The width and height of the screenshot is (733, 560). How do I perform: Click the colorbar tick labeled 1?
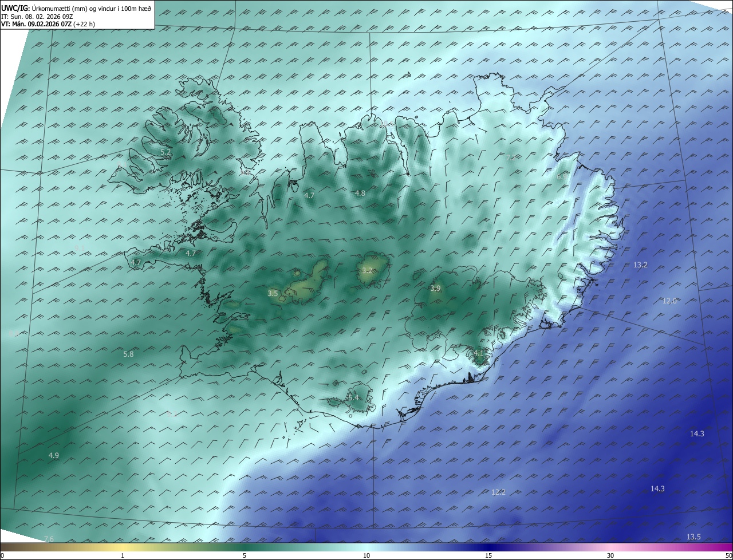[123, 555]
